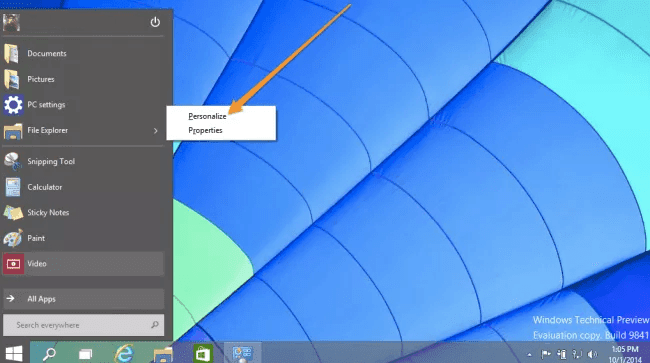The height and width of the screenshot is (363, 650).
Task: Launch Calculator from the start menu
Action: 83,187
